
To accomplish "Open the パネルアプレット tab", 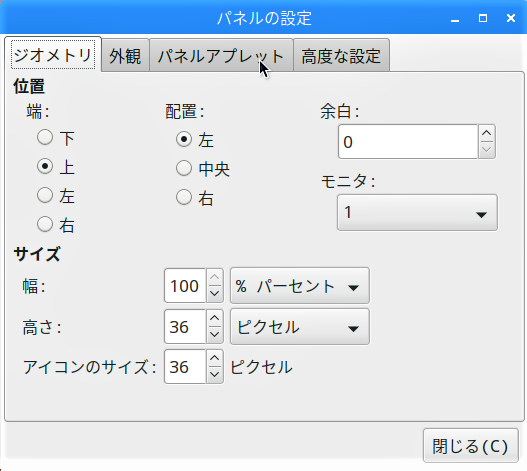I will coord(221,55).
